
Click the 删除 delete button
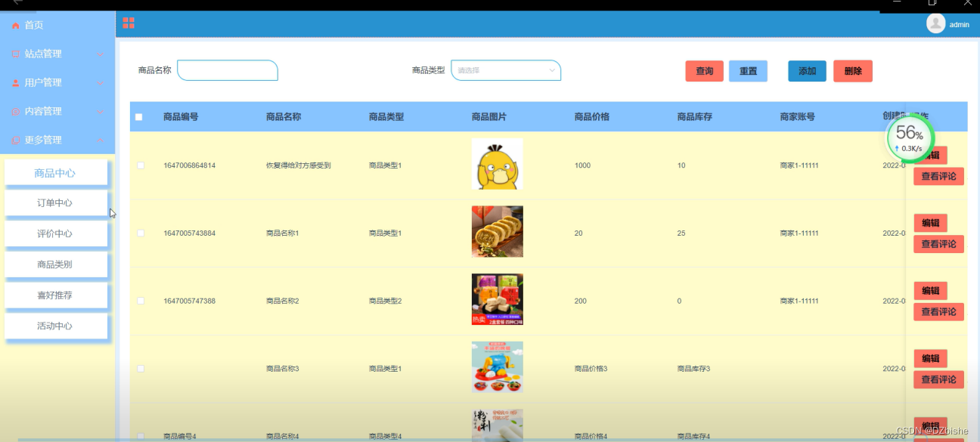tap(853, 71)
